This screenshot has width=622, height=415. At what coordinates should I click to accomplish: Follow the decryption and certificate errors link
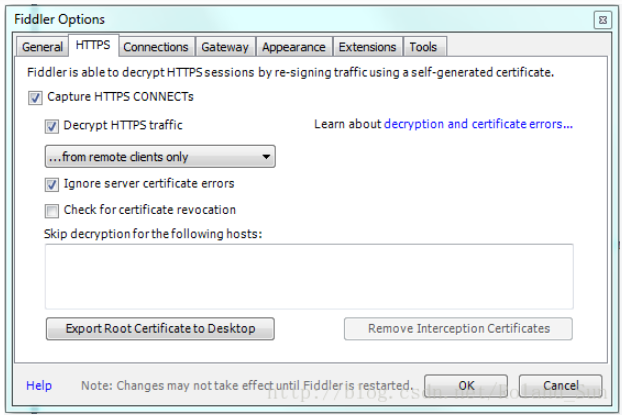tap(479, 125)
